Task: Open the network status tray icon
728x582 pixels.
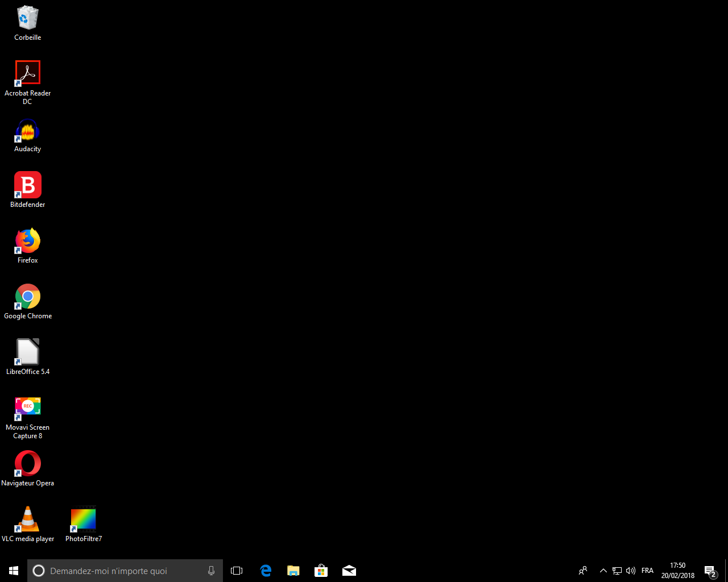Action: [x=617, y=571]
